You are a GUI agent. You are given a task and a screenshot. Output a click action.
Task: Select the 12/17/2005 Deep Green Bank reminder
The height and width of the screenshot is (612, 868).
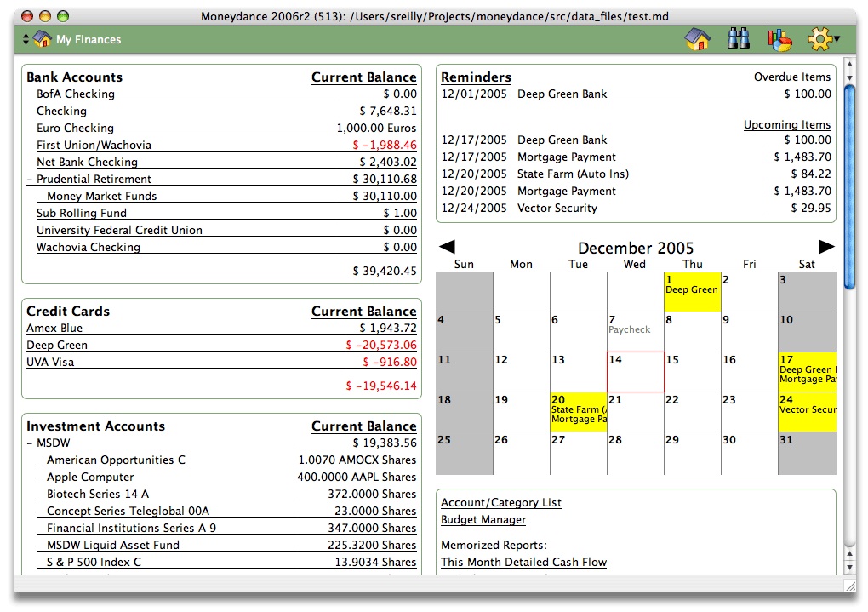(636, 140)
